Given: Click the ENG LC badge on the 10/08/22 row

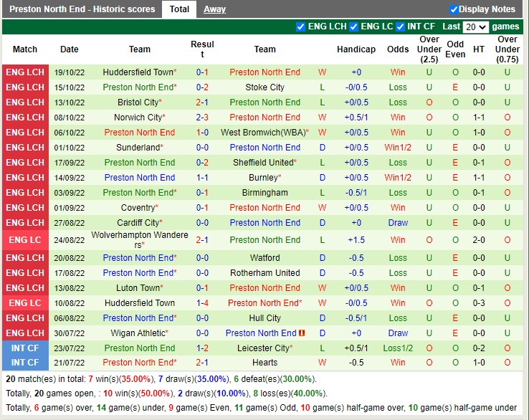Looking at the screenshot, I should (x=25, y=303).
